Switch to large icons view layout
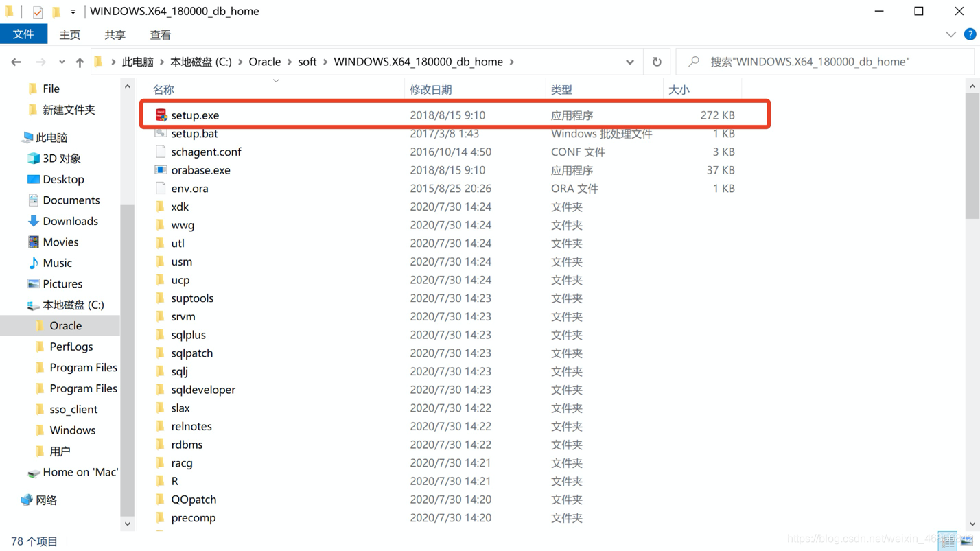The width and height of the screenshot is (980, 551). (966, 541)
